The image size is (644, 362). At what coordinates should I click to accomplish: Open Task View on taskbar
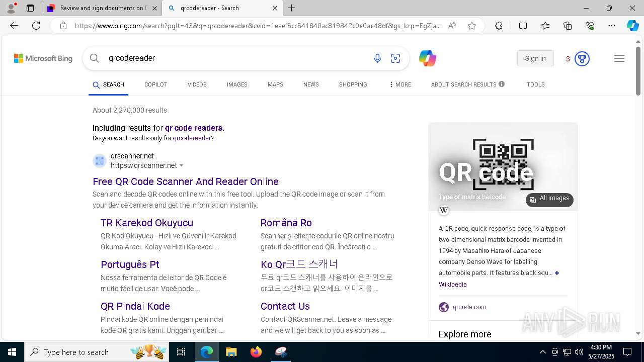tap(181, 352)
